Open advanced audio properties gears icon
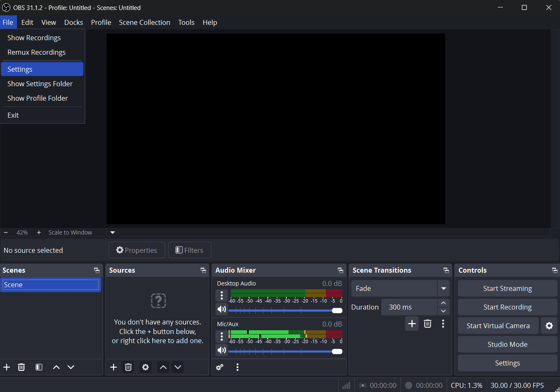The image size is (560, 392). 220,367
